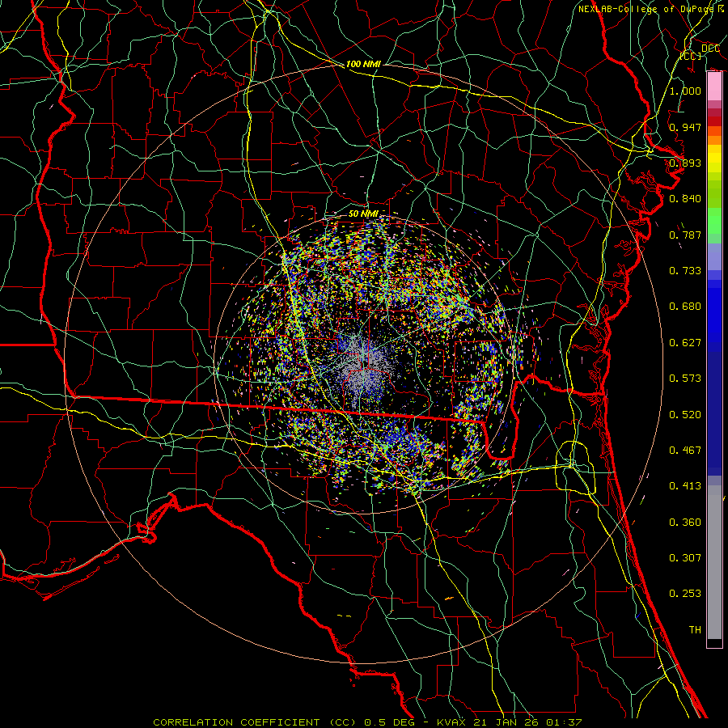This screenshot has width=728, height=728.
Task: Click the Correlation Coefficient KVAX caption at bottom
Action: coord(367,722)
